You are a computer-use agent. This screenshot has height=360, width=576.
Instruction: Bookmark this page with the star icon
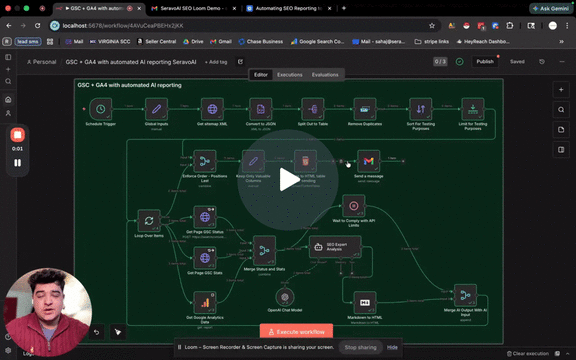432,26
